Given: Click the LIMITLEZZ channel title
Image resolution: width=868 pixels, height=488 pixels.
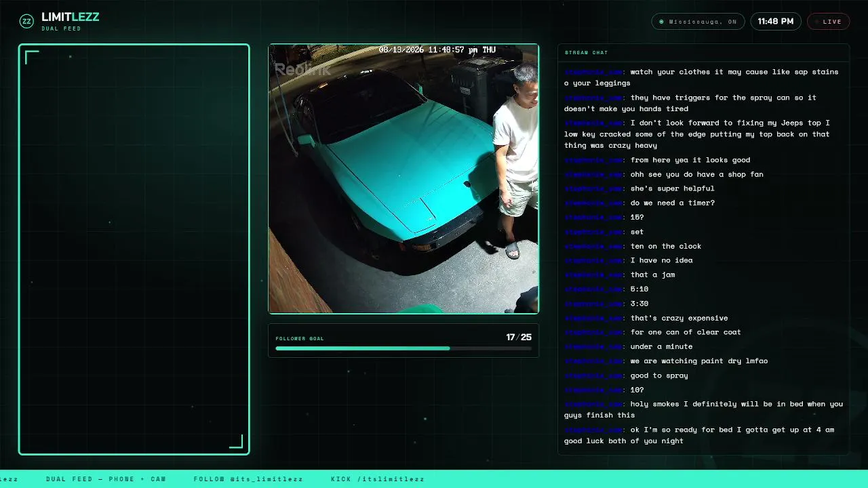Looking at the screenshot, I should [x=71, y=17].
